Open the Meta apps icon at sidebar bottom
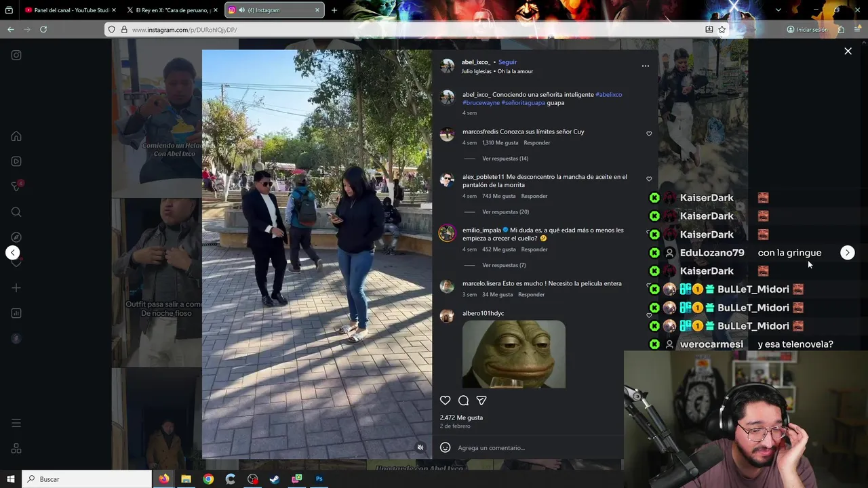Viewport: 868px width, 488px height. (x=16, y=448)
